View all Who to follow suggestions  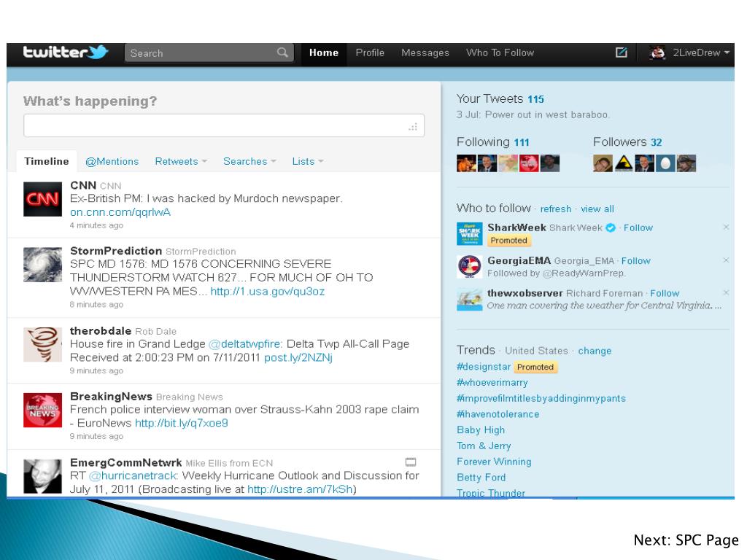pyautogui.click(x=597, y=209)
